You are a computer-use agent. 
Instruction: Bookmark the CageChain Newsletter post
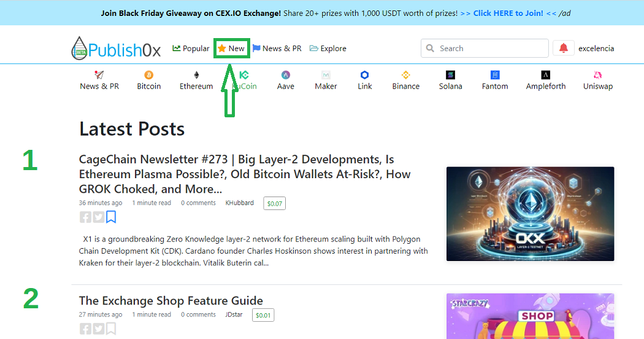[x=111, y=217]
